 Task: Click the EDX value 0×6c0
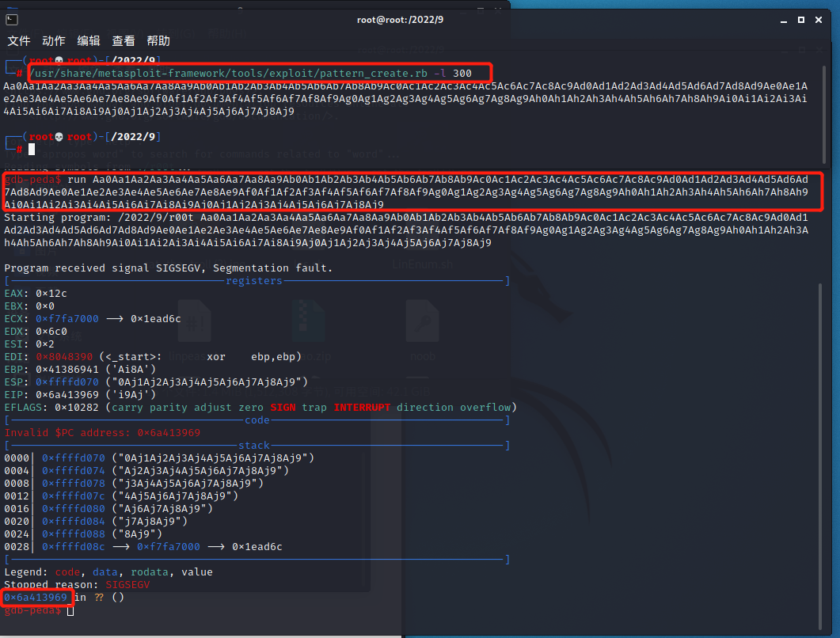(51, 332)
